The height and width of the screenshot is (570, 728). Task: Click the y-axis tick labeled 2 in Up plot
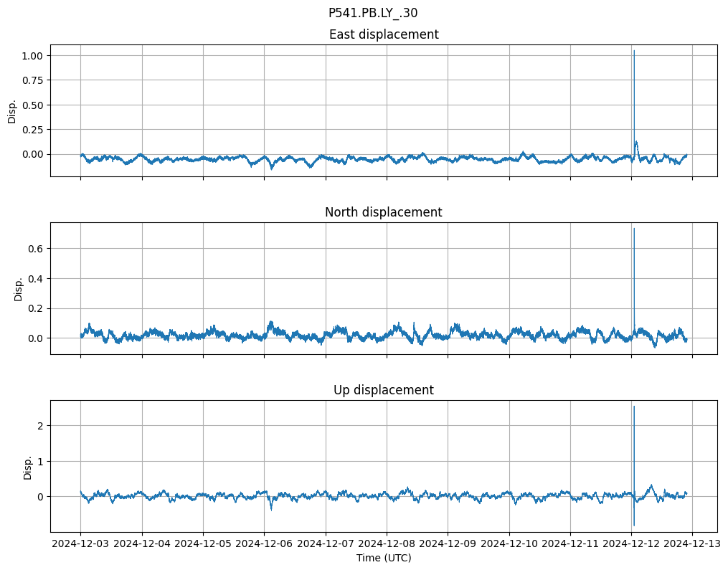point(41,426)
